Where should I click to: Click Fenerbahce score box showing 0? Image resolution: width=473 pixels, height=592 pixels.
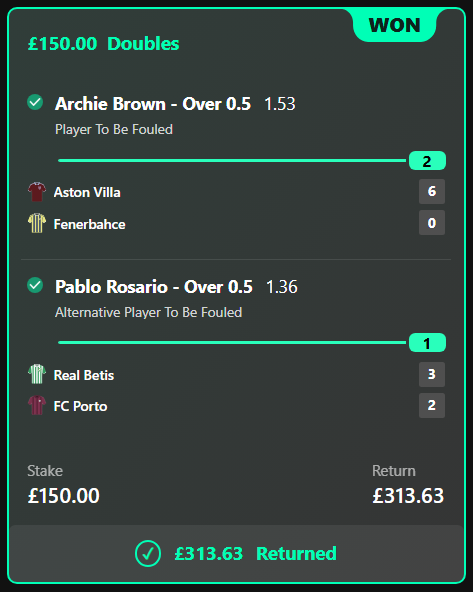click(432, 223)
